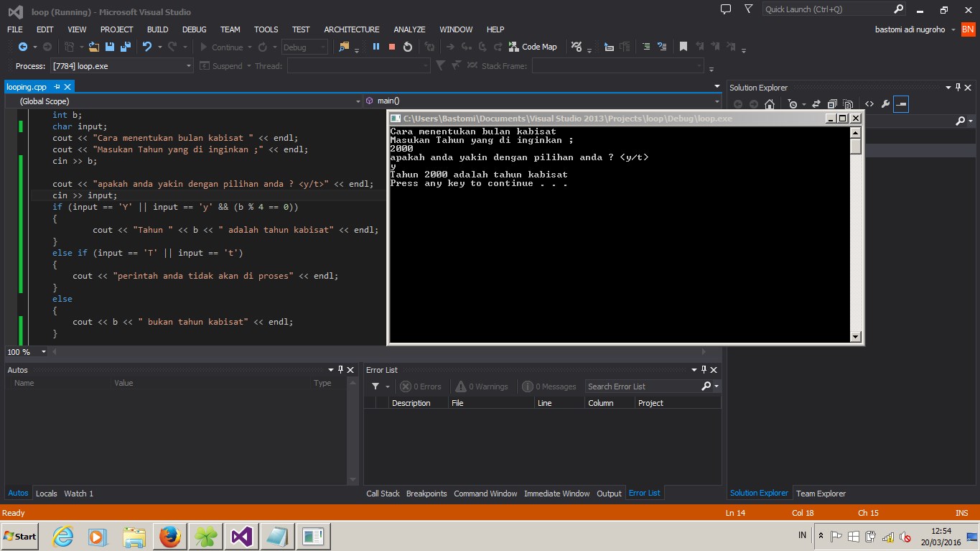Open the editor zoom level selector showing 100%
This screenshot has height=551, width=980.
pyautogui.click(x=27, y=352)
